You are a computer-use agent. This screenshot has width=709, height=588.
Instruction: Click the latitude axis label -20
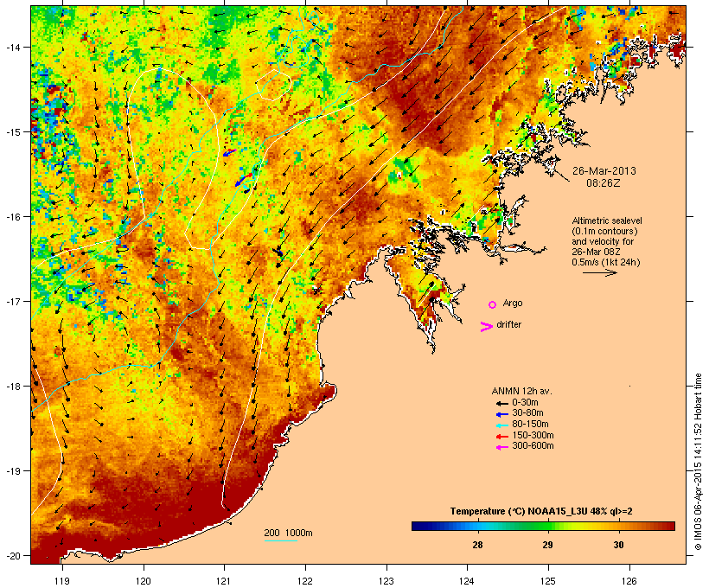[x=13, y=555]
